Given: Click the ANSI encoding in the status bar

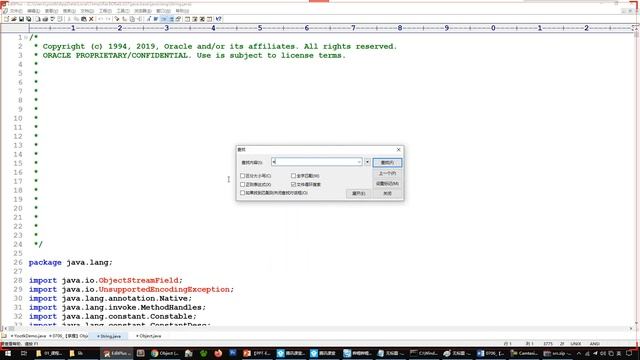Looking at the screenshot, I should click(594, 344).
